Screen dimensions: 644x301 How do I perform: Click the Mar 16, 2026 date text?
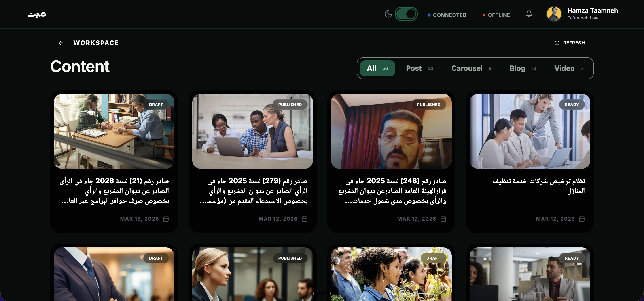pos(140,219)
